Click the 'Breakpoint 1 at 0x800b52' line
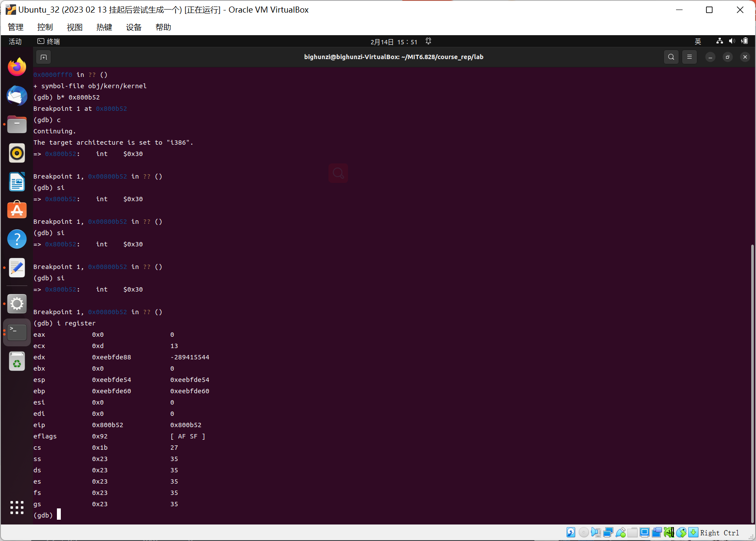The image size is (756, 541). (x=80, y=109)
